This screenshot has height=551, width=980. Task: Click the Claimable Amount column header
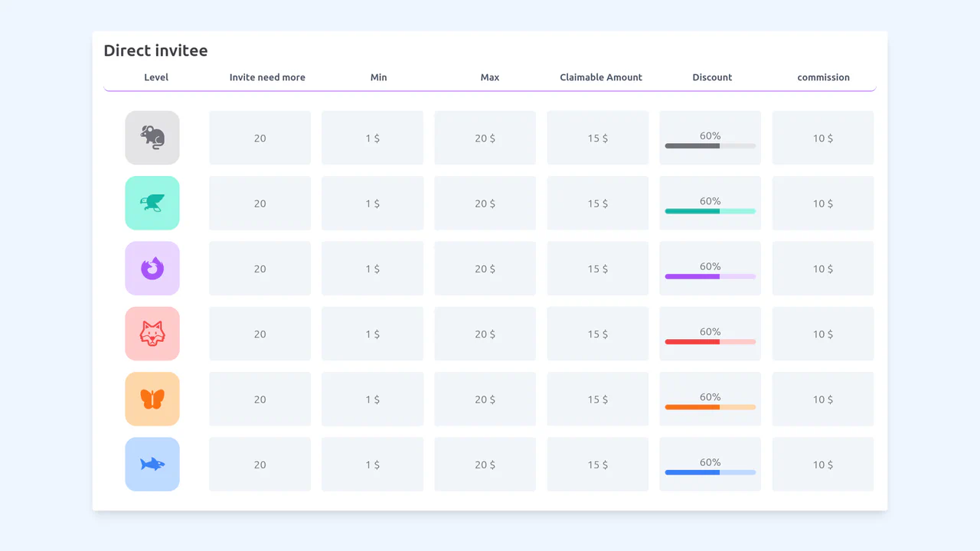(x=601, y=77)
